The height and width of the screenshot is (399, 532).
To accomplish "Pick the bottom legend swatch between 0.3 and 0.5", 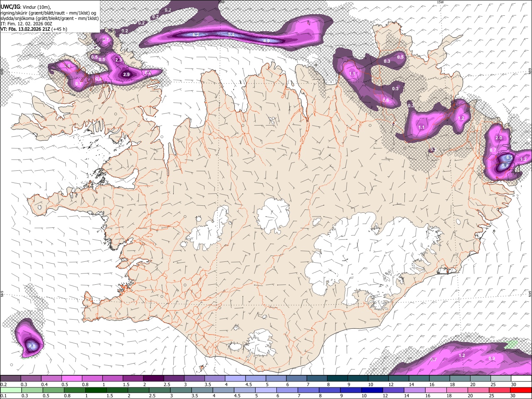I will (32, 390).
